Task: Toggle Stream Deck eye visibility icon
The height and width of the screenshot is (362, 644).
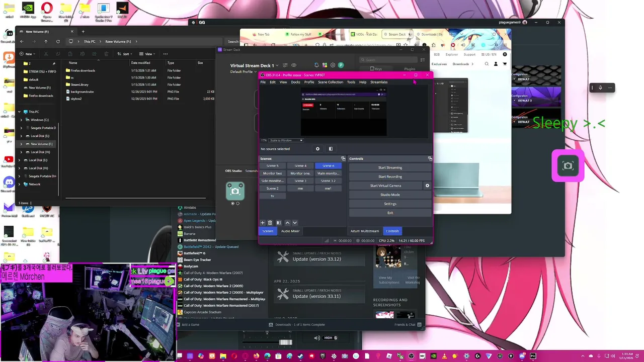Action: pyautogui.click(x=294, y=65)
